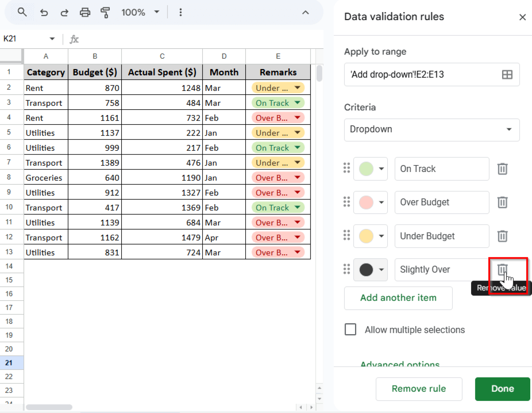Screen dimensions: 532x413
Task: Delete the 'On Track' dropdown value
Action: pos(502,169)
